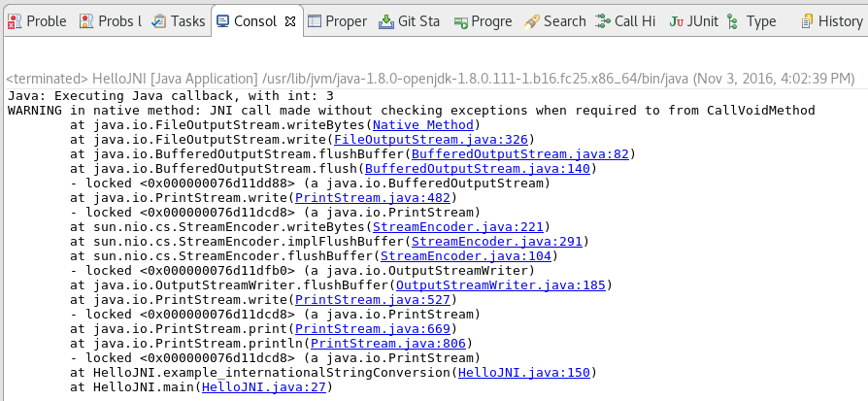This screenshot has width=868, height=401.
Task: Jump to OutputStreamWriter.java:185 source
Action: (501, 285)
